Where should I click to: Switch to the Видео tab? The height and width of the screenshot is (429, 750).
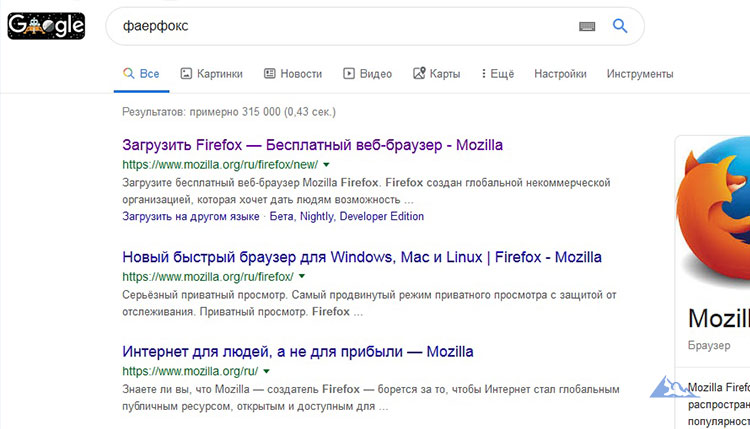pyautogui.click(x=367, y=74)
